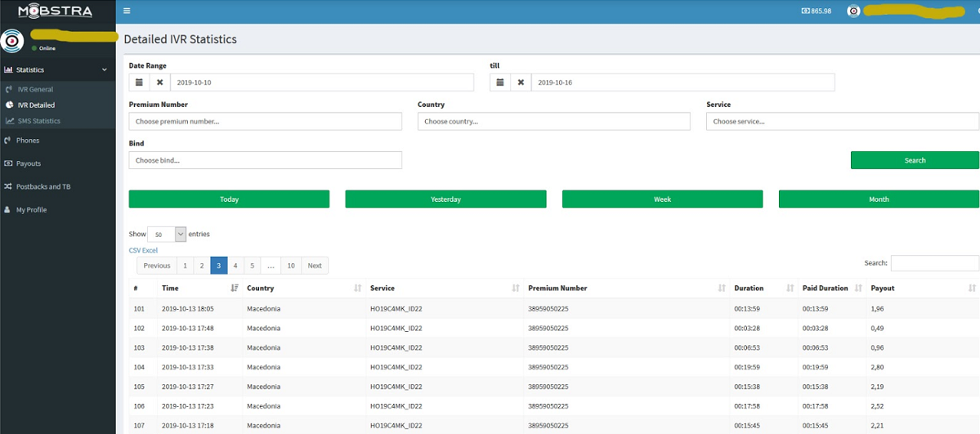Click current page 3 button
The image size is (980, 434).
[x=219, y=266]
